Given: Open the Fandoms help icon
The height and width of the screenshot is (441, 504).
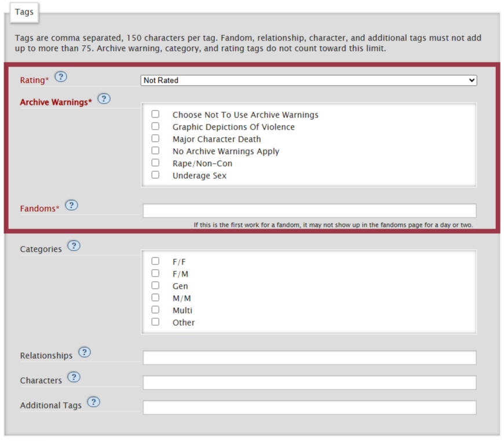Looking at the screenshot, I should point(71,204).
